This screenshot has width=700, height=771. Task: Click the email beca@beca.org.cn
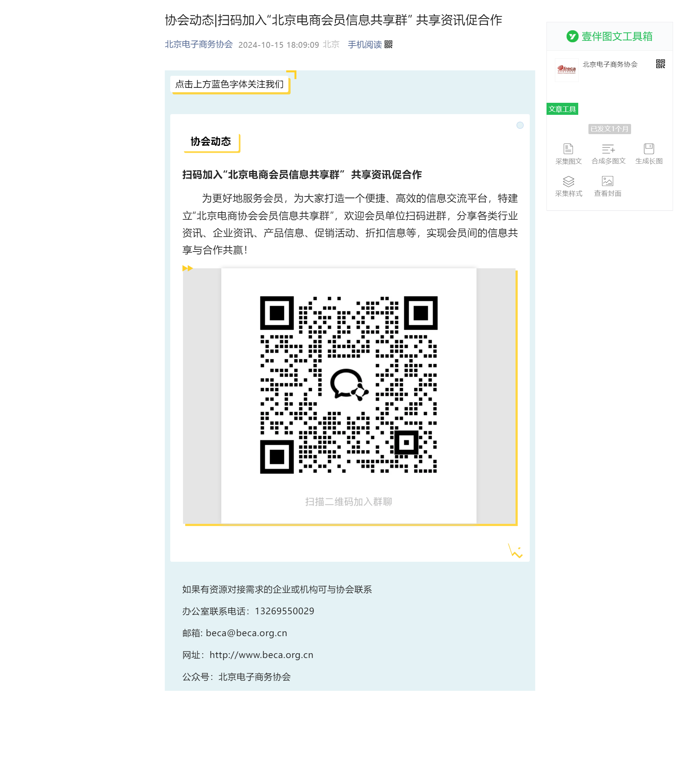pos(246,632)
